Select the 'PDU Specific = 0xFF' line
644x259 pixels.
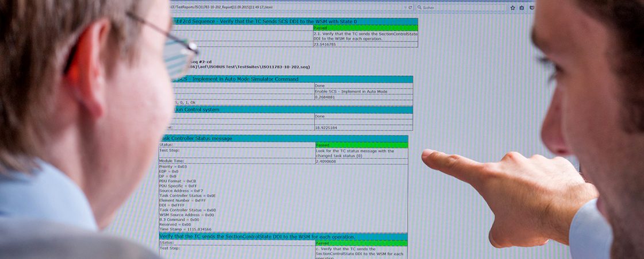click(x=178, y=186)
